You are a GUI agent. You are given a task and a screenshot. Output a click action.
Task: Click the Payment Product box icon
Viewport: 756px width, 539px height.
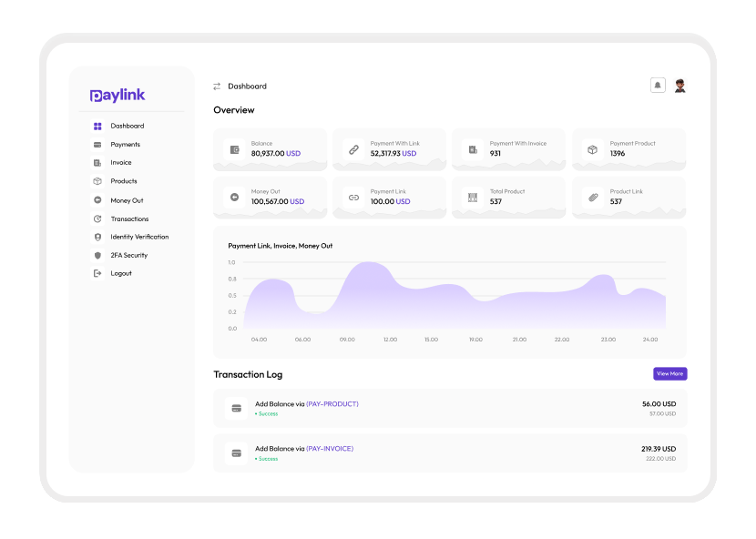click(x=592, y=149)
